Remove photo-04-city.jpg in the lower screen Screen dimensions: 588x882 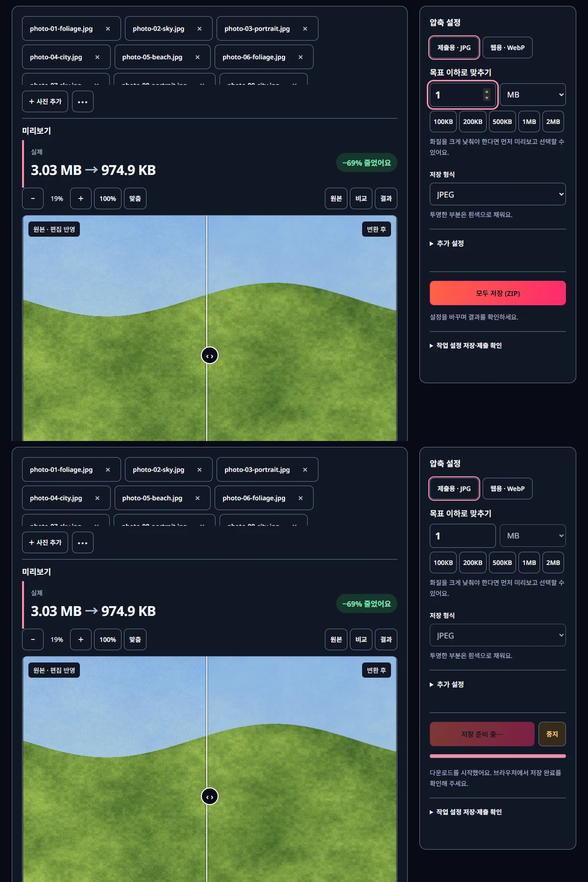(x=97, y=498)
